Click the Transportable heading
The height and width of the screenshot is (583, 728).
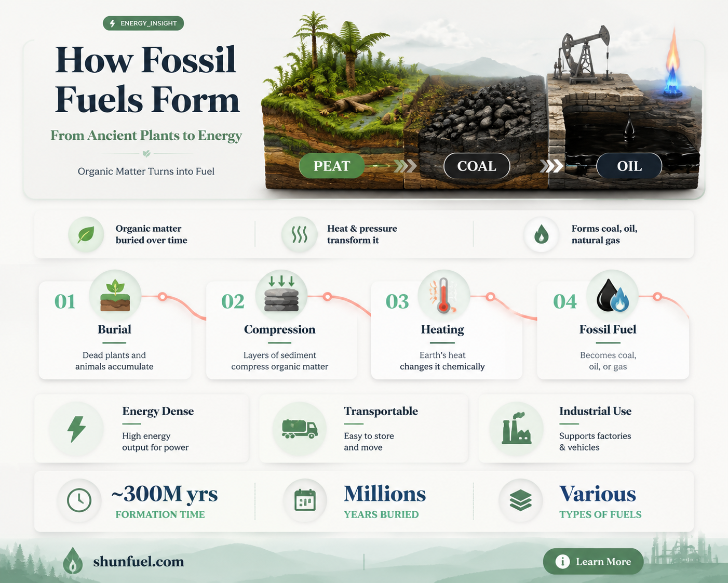(381, 411)
